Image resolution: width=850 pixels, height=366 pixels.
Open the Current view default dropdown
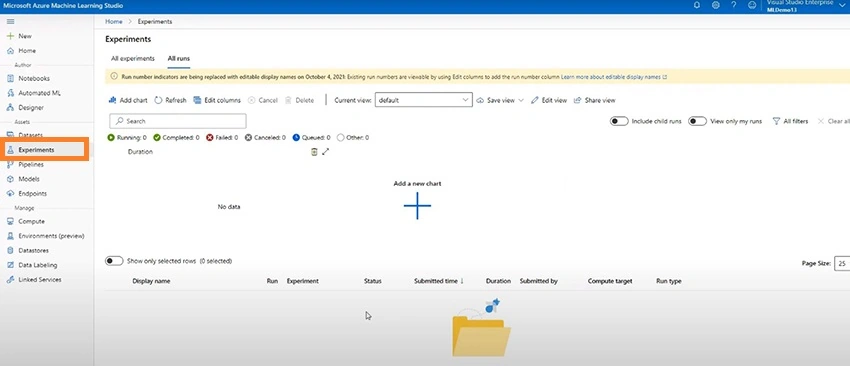coord(423,100)
